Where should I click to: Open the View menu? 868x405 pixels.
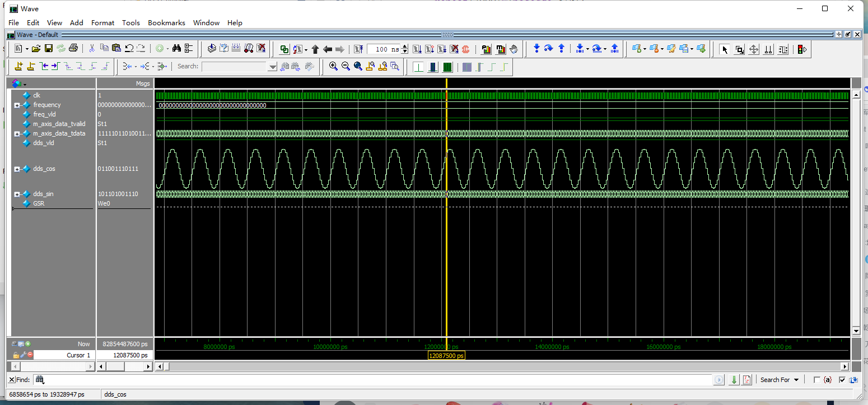(54, 22)
